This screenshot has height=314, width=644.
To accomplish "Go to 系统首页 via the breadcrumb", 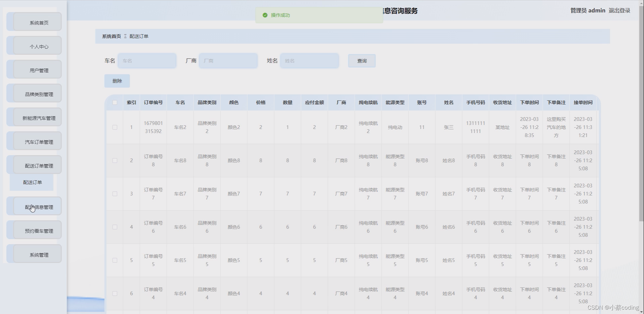I will (x=112, y=36).
